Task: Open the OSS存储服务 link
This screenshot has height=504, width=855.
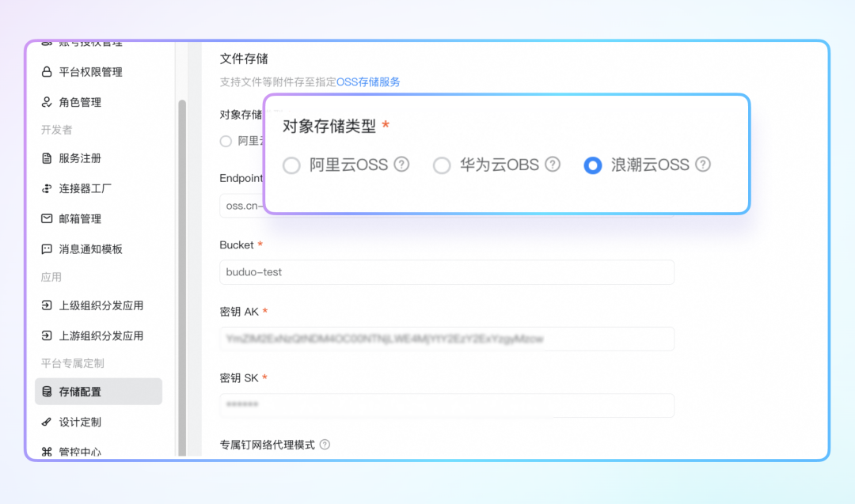Action: point(368,81)
